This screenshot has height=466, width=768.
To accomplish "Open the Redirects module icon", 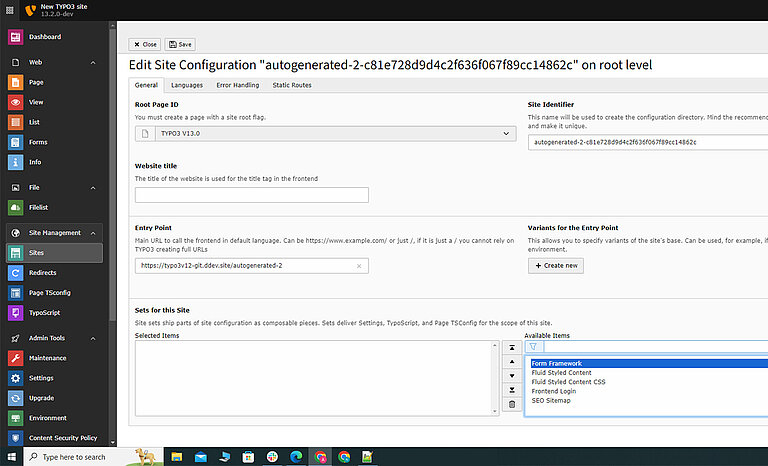I will click(15, 273).
